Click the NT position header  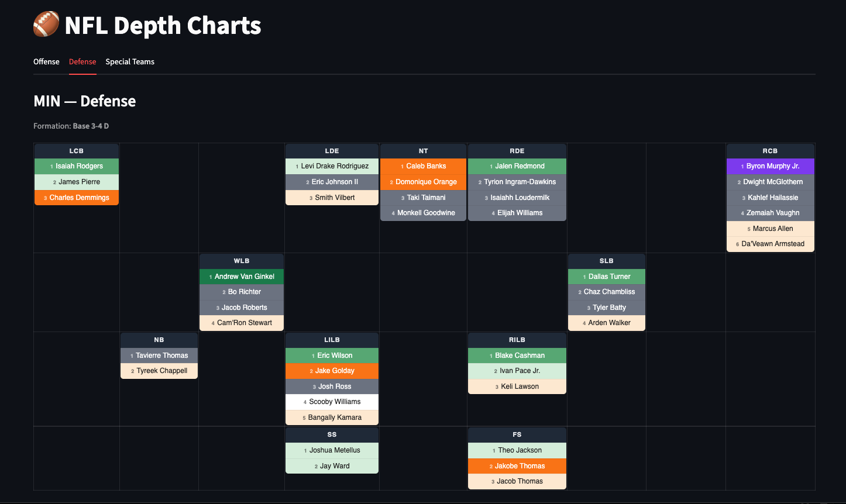[x=423, y=151]
